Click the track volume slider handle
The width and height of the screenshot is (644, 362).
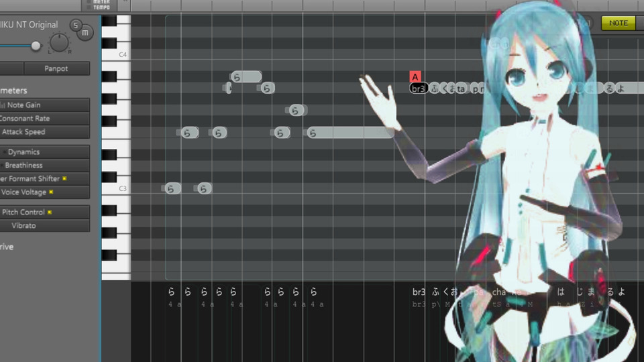click(x=36, y=46)
